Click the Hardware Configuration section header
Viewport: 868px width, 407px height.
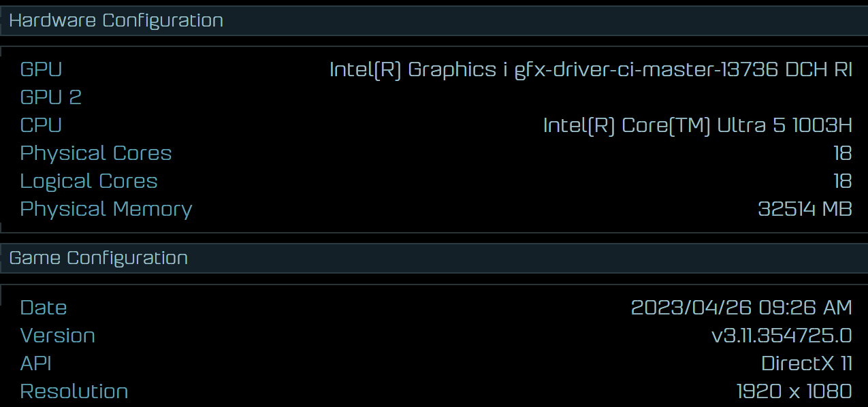[x=116, y=21]
